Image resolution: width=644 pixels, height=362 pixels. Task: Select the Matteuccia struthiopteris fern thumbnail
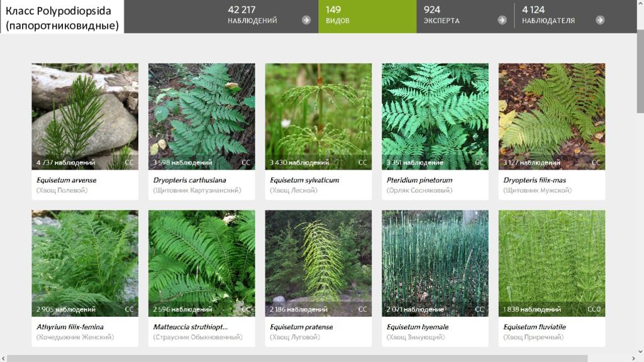coord(202,263)
